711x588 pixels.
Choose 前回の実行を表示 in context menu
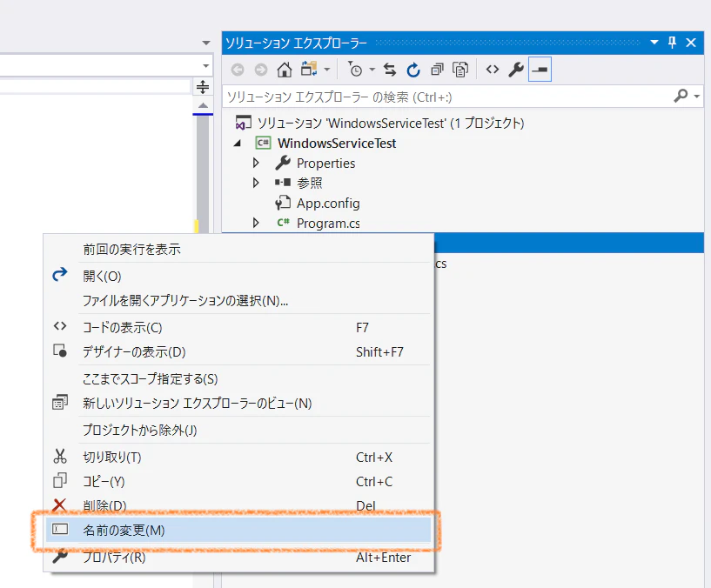pyautogui.click(x=238, y=249)
